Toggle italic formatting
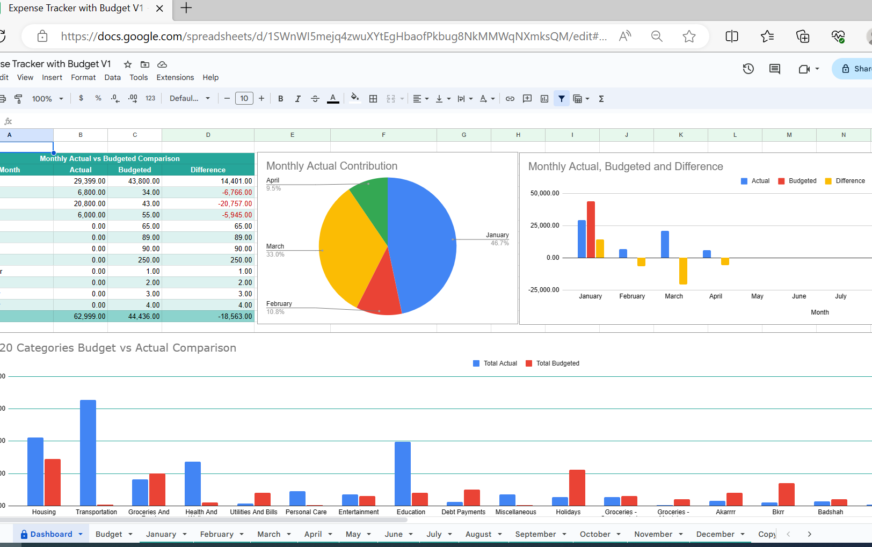Image resolution: width=872 pixels, height=547 pixels. [298, 99]
